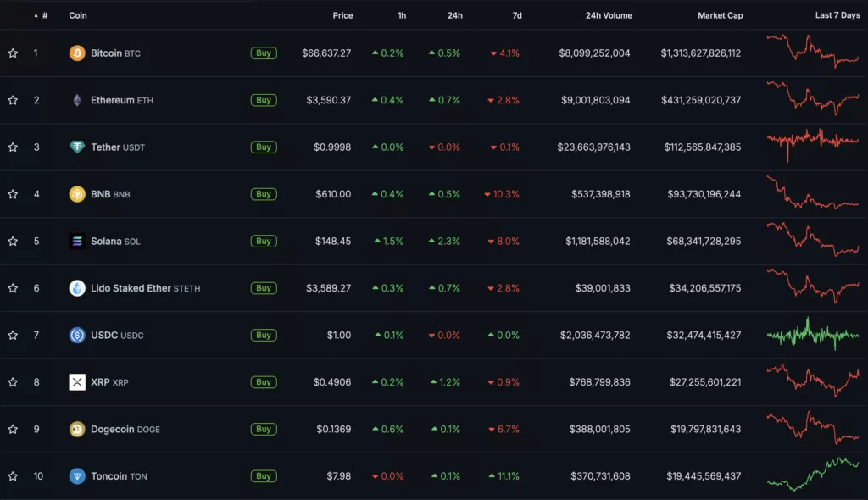Add Solana to favorites via star
This screenshot has height=500, width=868.
click(13, 241)
